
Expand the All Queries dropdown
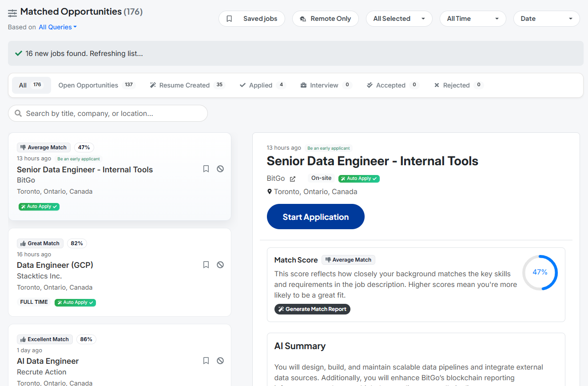click(x=58, y=27)
